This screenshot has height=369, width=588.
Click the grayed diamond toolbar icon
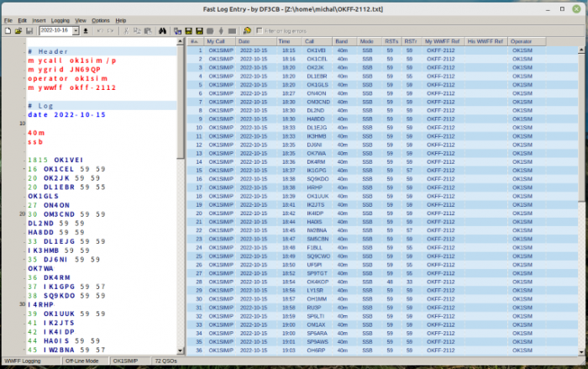click(221, 31)
